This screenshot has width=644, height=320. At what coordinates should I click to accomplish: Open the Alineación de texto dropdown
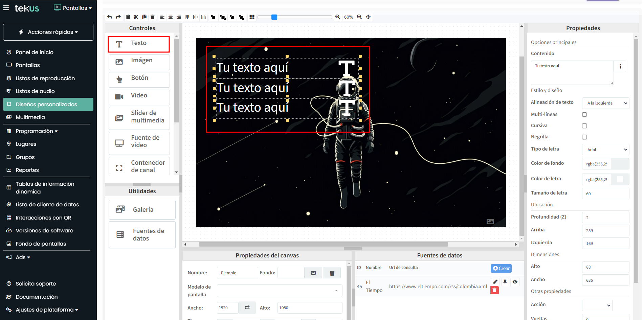(x=605, y=103)
